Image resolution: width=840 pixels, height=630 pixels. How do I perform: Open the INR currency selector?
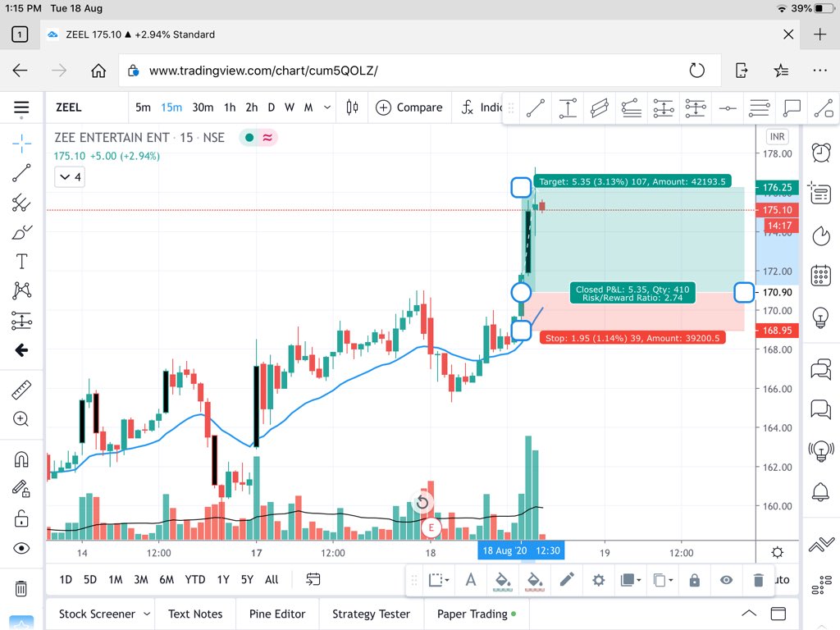click(777, 137)
